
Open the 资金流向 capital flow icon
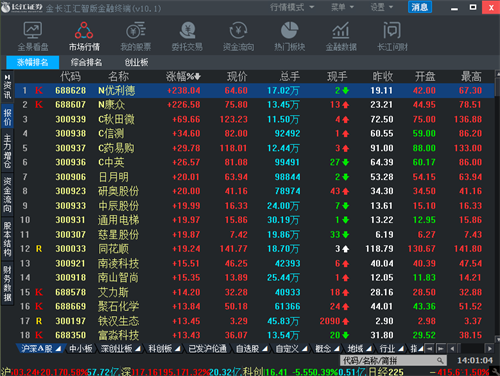click(238, 36)
